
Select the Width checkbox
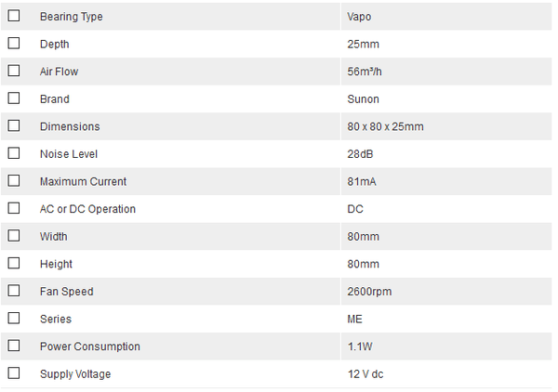pos(14,236)
